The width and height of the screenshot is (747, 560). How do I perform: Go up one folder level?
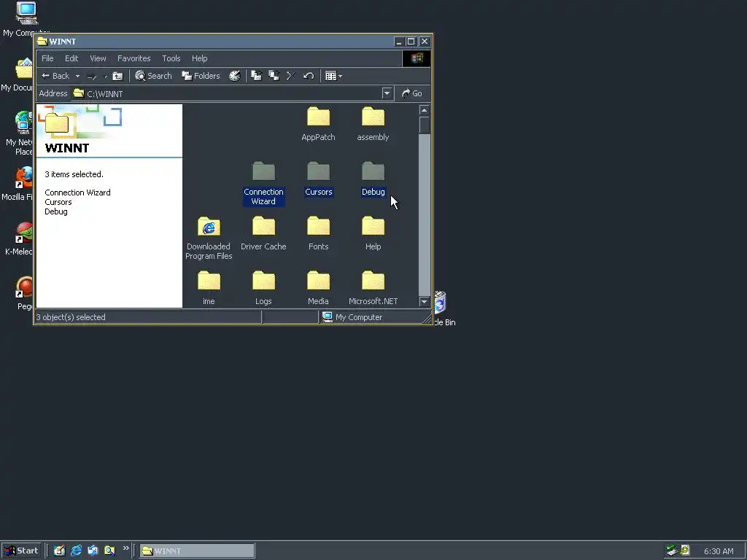(117, 76)
